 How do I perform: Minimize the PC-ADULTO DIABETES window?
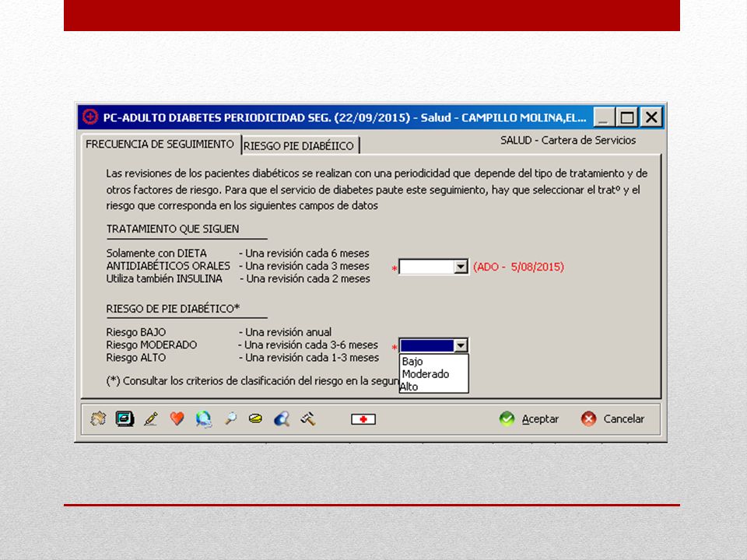pos(604,117)
